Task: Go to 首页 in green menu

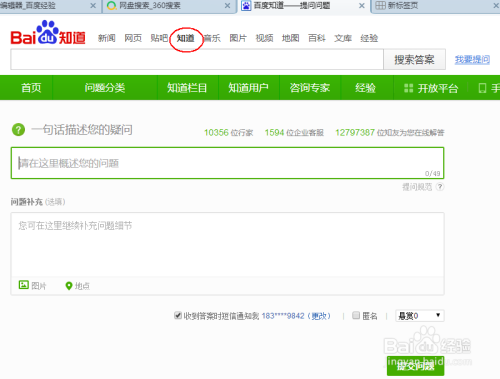Action: [x=31, y=88]
